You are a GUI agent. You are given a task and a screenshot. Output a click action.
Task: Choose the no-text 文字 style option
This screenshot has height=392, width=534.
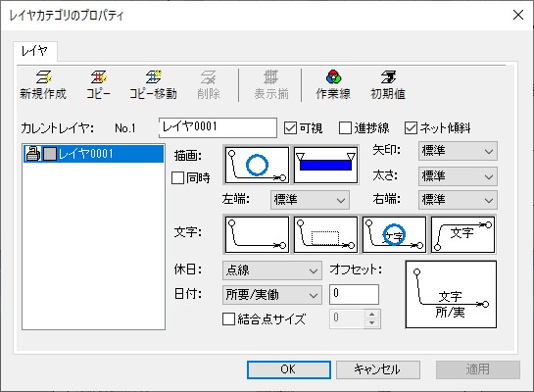(257, 234)
